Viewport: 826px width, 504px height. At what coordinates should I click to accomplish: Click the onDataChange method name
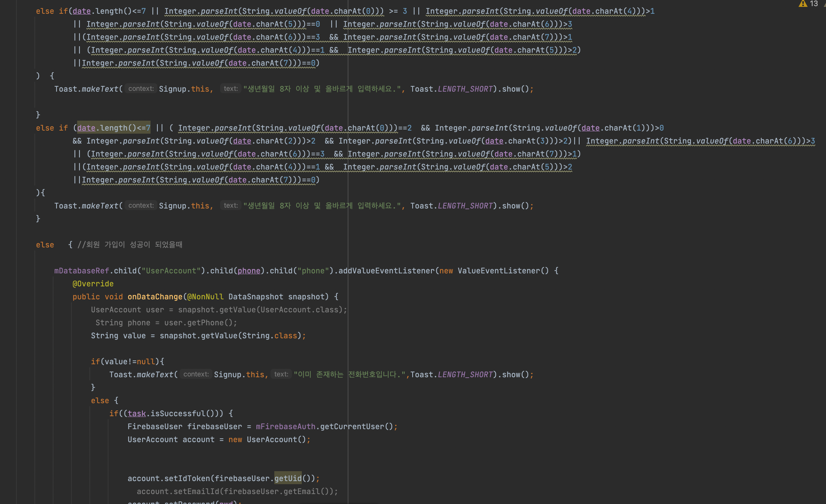[155, 297]
